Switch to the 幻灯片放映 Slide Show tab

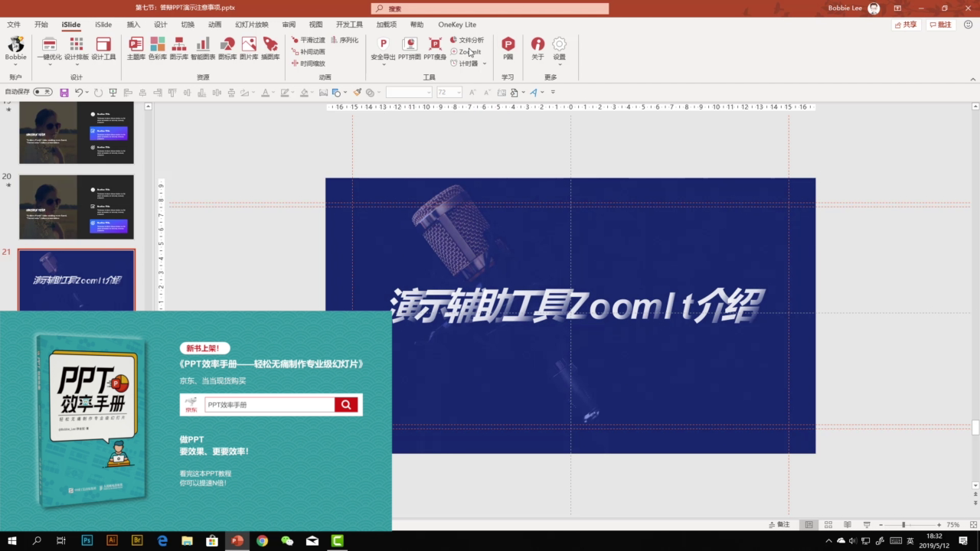point(252,24)
